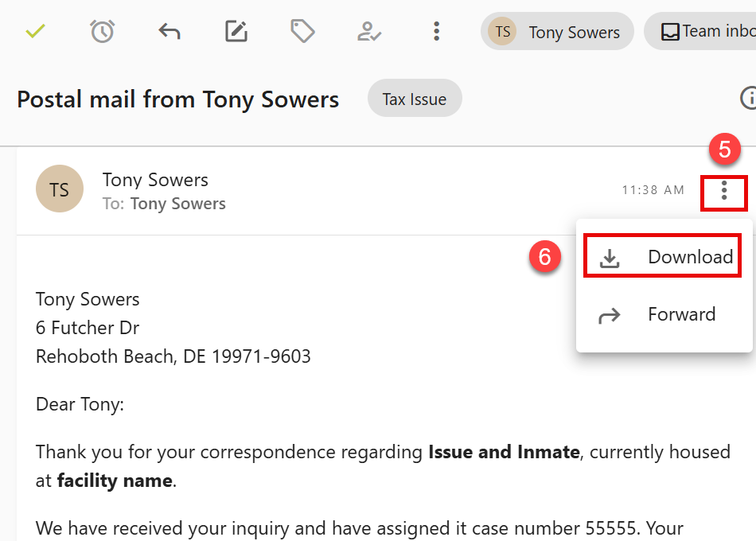756x541 pixels.
Task: Click the assign person icon
Action: (368, 31)
